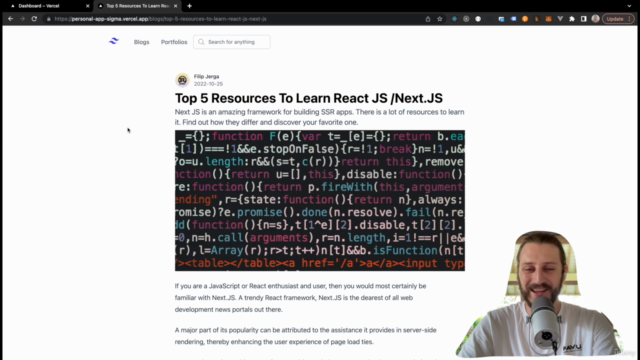The width and height of the screenshot is (640, 360).
Task: Open a new browser tab
Action: click(x=189, y=6)
